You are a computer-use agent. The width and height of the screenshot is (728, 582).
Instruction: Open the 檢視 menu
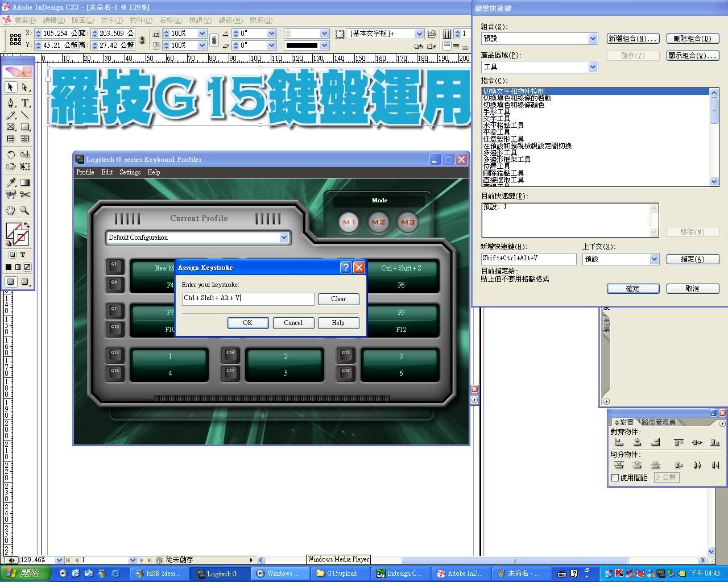pos(200,20)
